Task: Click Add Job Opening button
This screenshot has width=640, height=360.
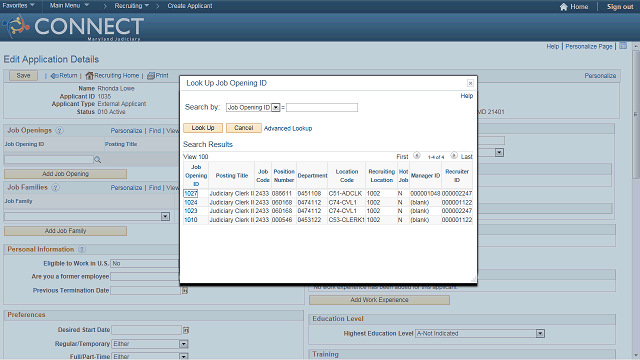Action: [65, 174]
